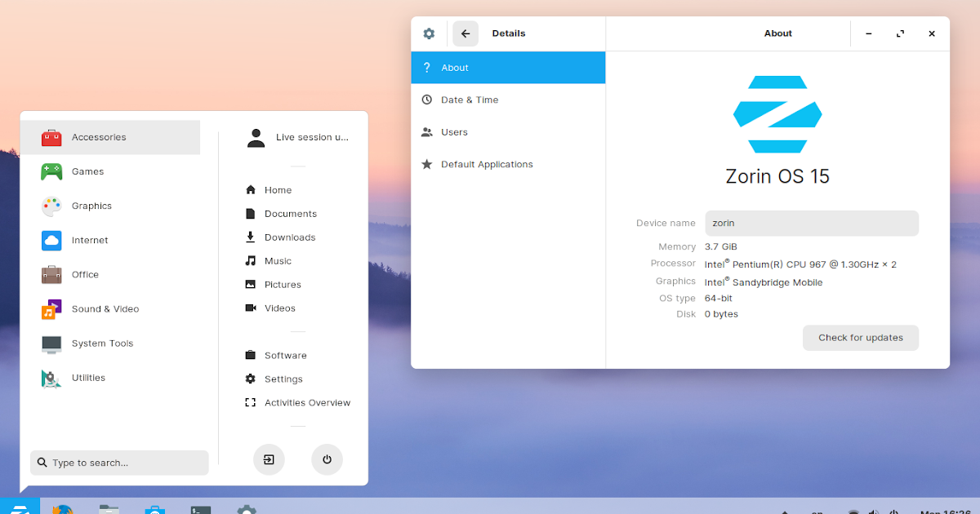The width and height of the screenshot is (980, 514).
Task: Click the Users people icon
Action: tap(426, 132)
